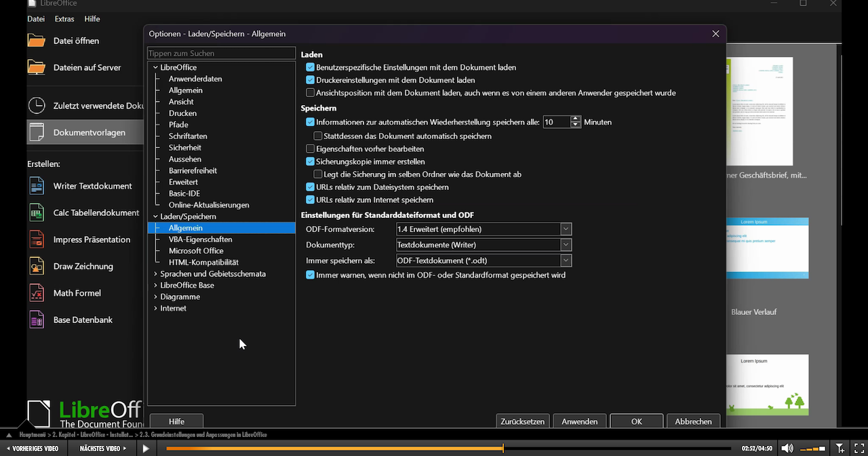Image resolution: width=868 pixels, height=456 pixels.
Task: Click the Calc Tabellendokument icon
Action: pyautogui.click(x=36, y=212)
